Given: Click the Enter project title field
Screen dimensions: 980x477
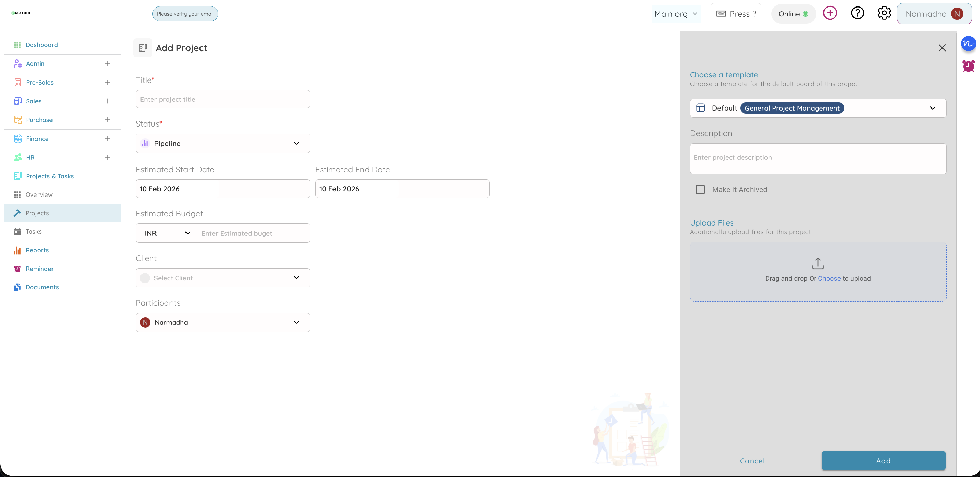Looking at the screenshot, I should point(223,99).
